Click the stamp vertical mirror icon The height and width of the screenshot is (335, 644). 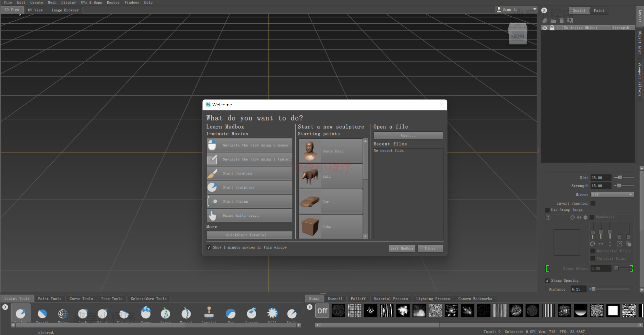click(x=585, y=217)
